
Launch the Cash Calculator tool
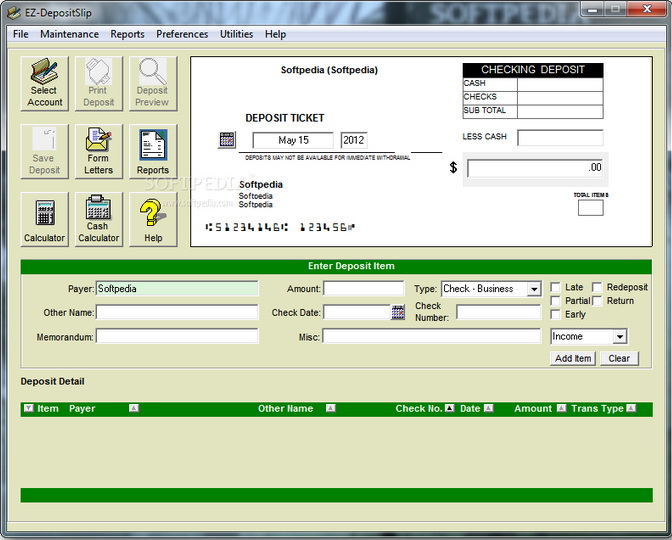pos(99,219)
